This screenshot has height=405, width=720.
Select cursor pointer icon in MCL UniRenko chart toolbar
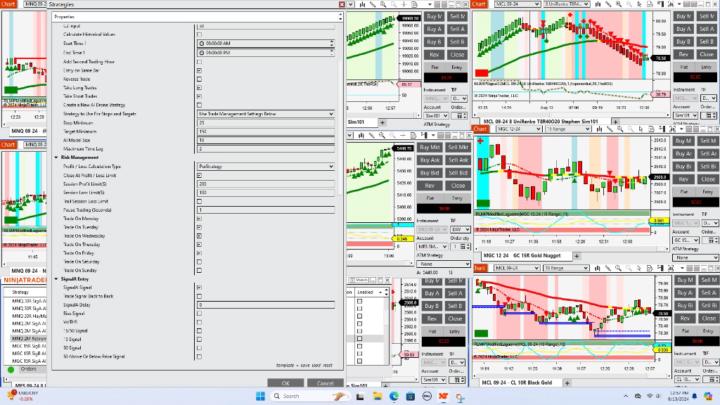(x=639, y=4)
